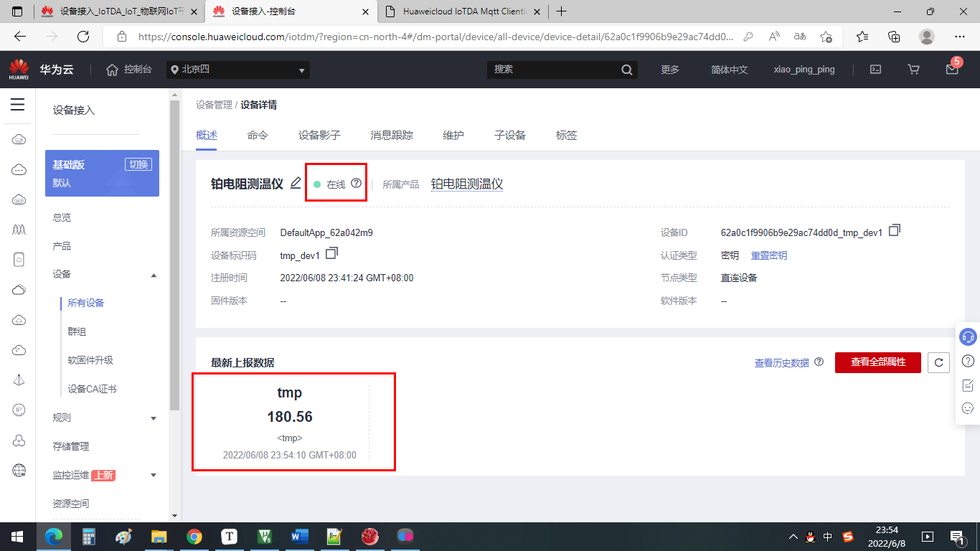
Task: Open 群组 in the sidebar
Action: pos(77,331)
